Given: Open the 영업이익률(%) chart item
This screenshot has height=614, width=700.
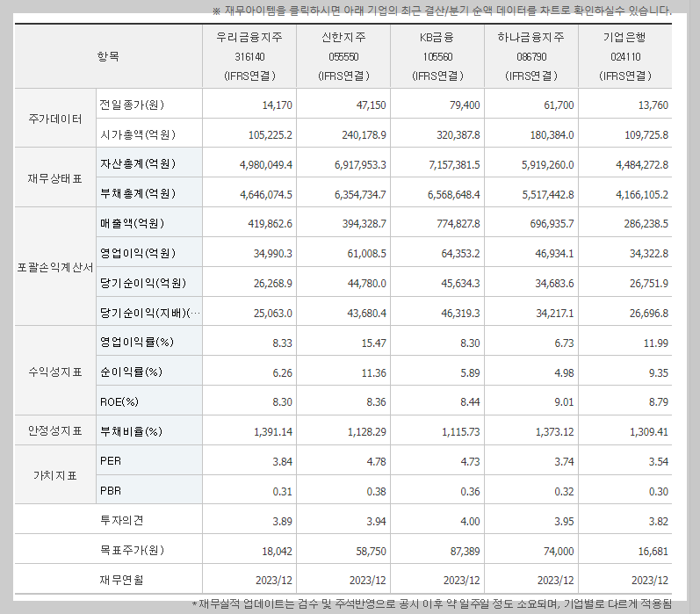Looking at the screenshot, I should click(137, 343).
